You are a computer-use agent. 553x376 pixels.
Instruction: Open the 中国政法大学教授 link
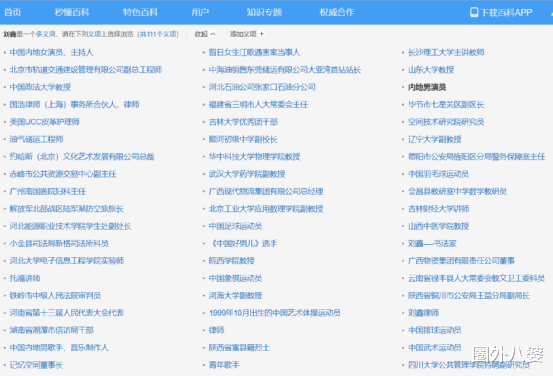point(40,87)
